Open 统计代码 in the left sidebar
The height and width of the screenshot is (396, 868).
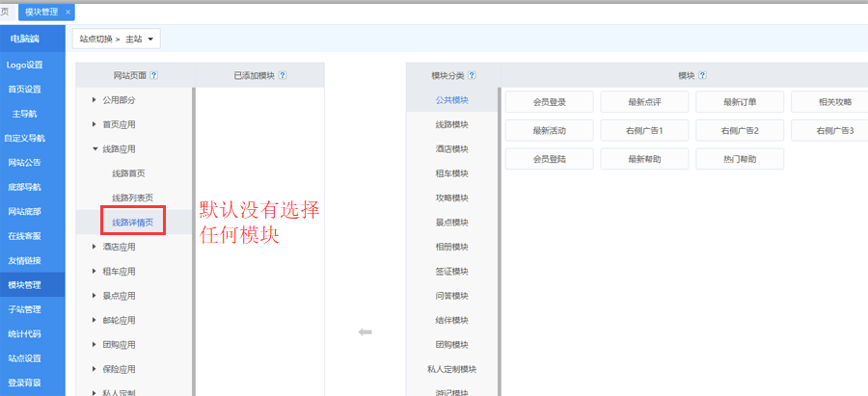click(25, 333)
